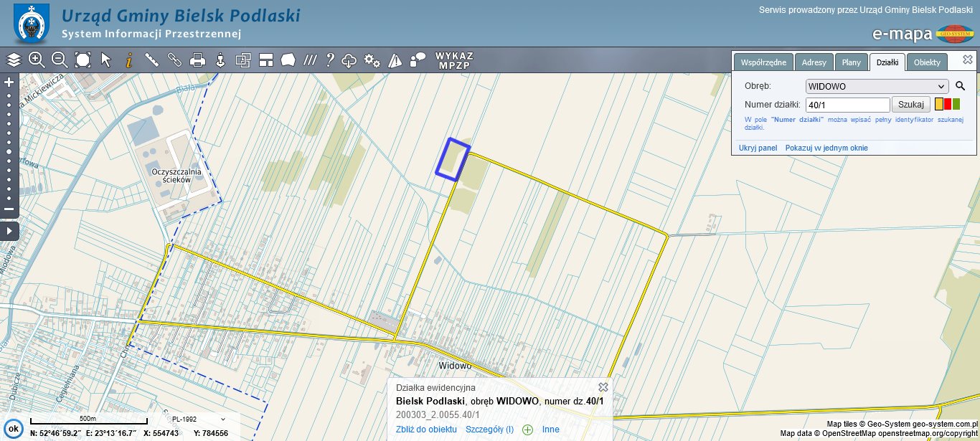Click the Ukryj panel link
Image resolution: width=980 pixels, height=441 pixels.
coord(758,148)
